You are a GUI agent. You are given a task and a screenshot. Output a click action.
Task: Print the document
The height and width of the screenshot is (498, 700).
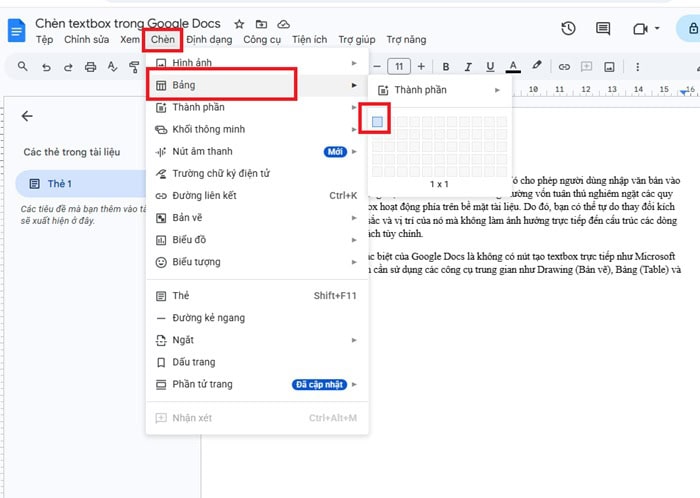pos(91,67)
